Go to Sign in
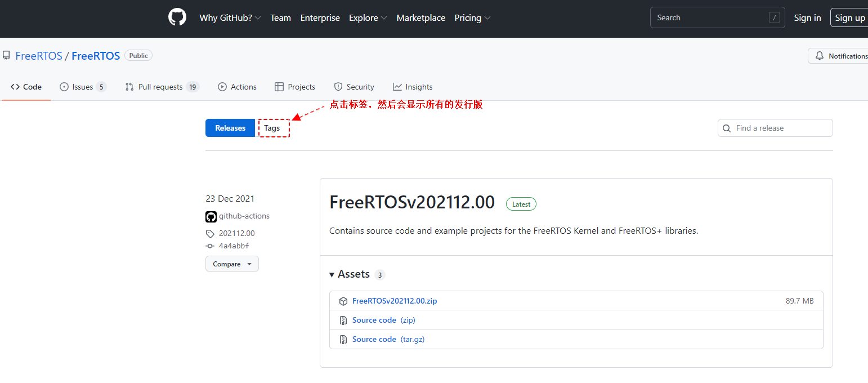The height and width of the screenshot is (383, 868). [x=807, y=18]
